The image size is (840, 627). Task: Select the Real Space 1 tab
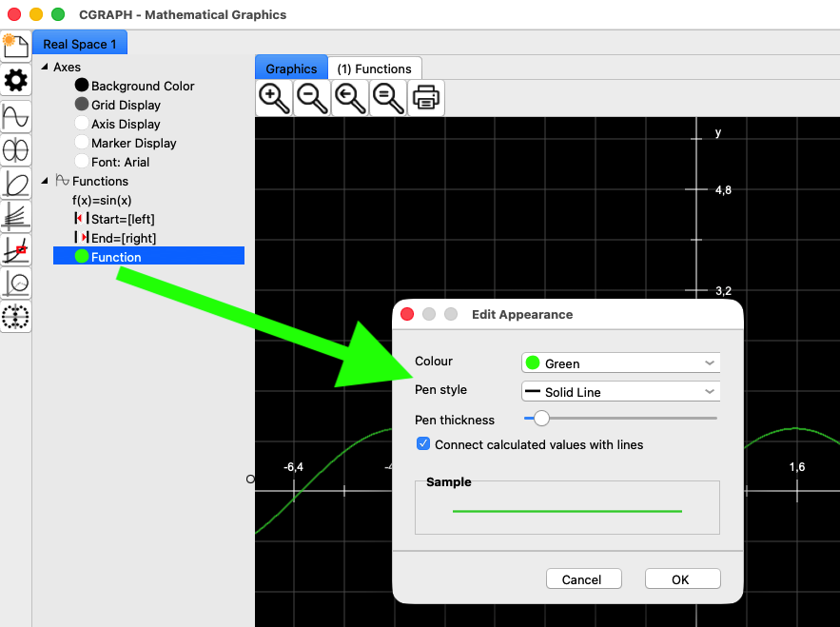(80, 45)
